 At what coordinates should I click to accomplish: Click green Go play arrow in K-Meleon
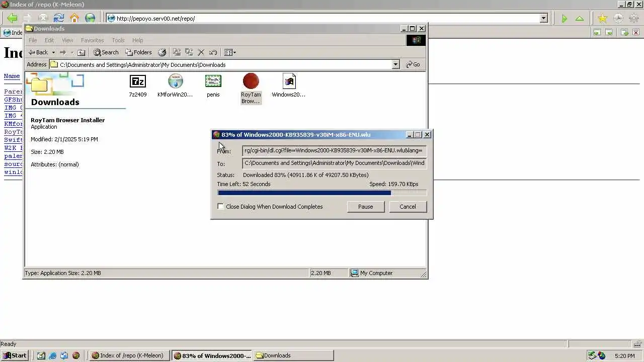point(564,19)
